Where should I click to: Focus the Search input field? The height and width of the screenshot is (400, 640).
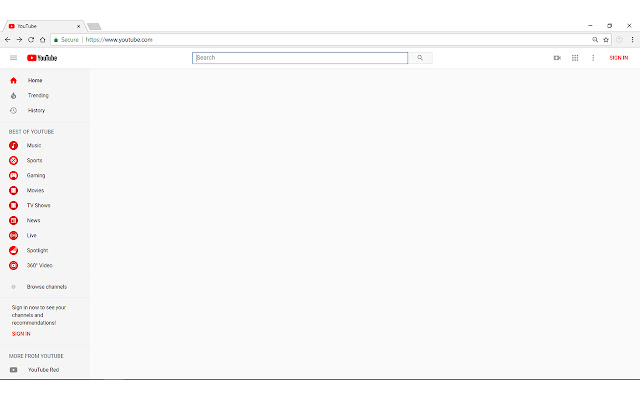pyautogui.click(x=300, y=58)
